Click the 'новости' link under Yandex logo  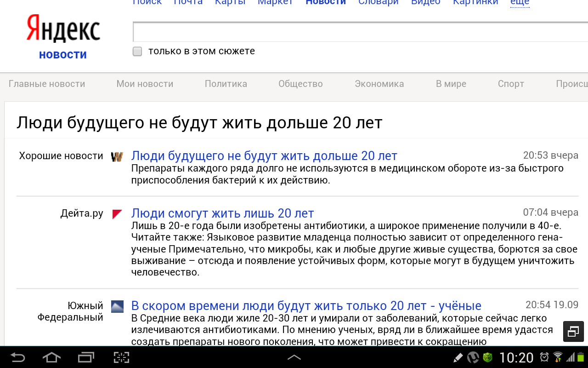(63, 55)
